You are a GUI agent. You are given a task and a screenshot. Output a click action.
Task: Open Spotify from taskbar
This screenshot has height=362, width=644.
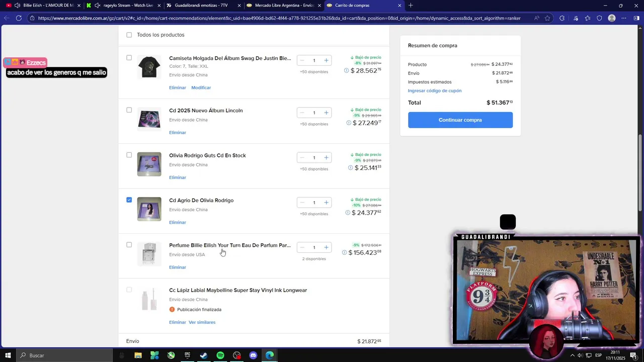(220, 355)
